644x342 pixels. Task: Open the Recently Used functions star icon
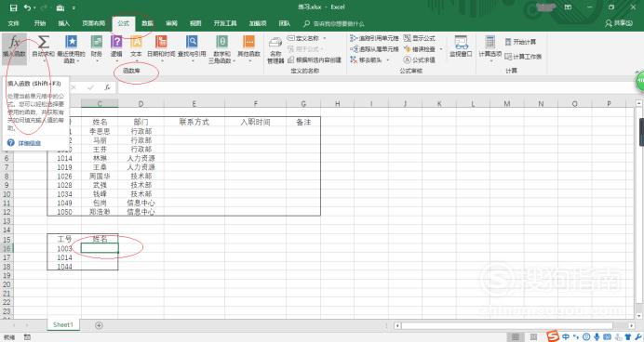[x=72, y=42]
